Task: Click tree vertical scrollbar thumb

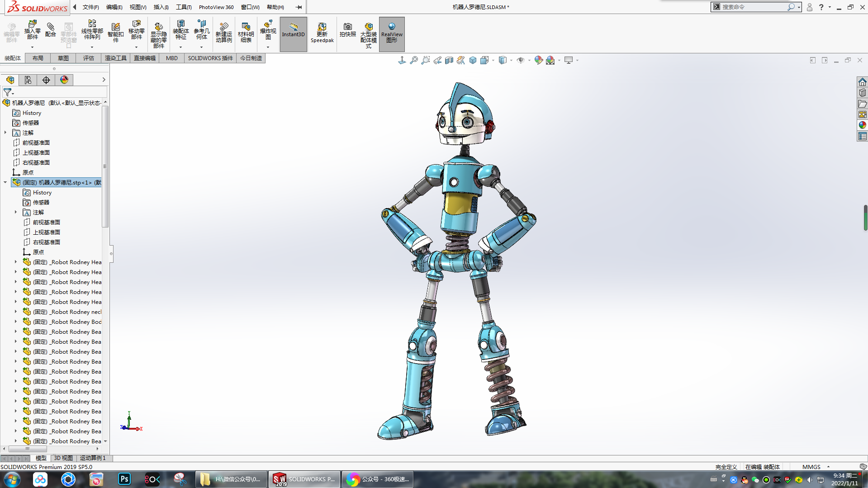Action: pos(105,166)
